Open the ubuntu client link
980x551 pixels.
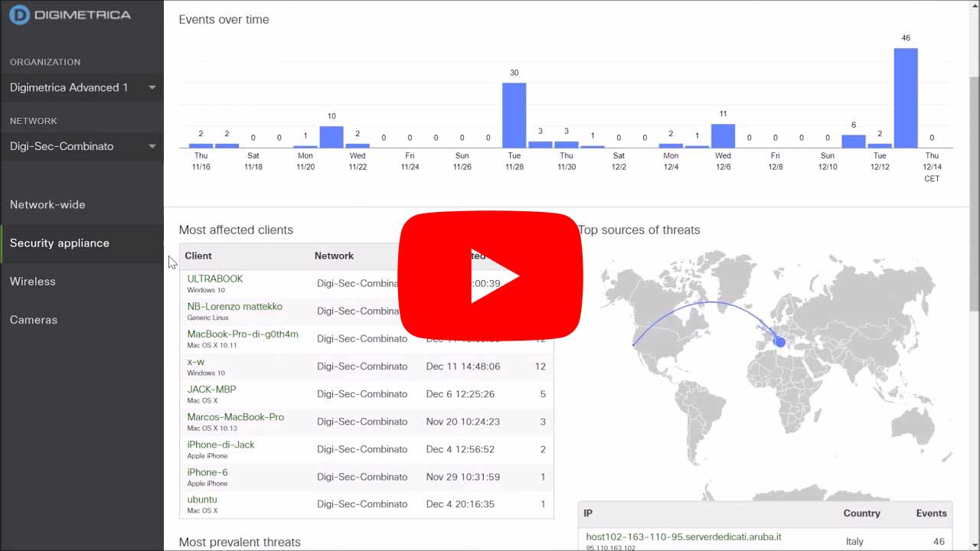(x=202, y=499)
